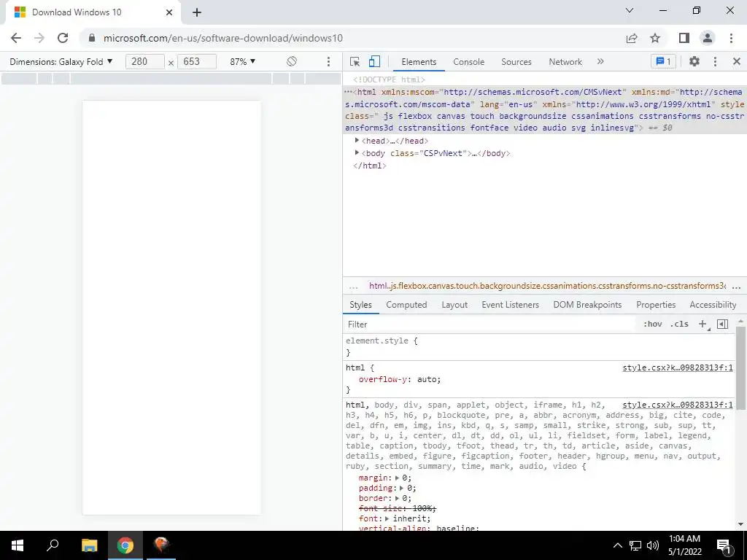Toggle the .cls class editor
The height and width of the screenshot is (560, 747).
[679, 324]
